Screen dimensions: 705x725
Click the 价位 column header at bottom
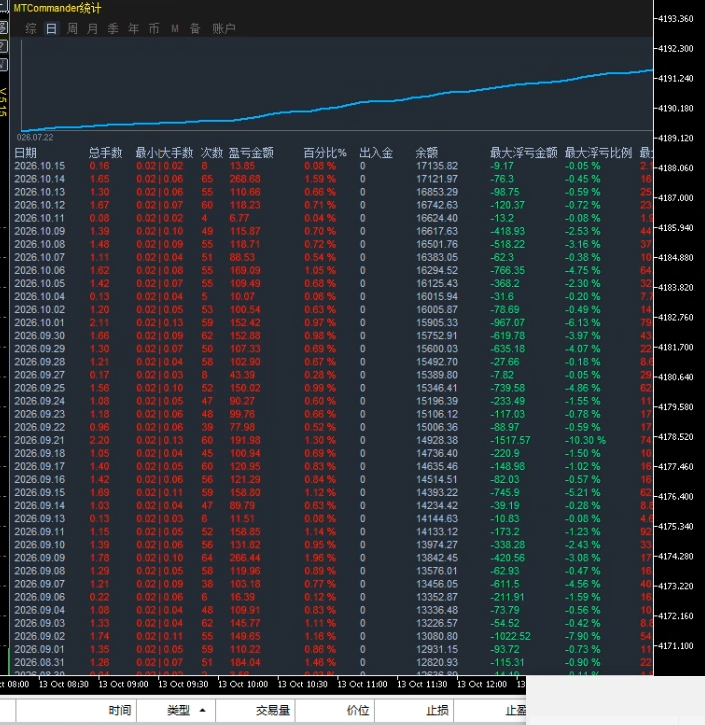tap(358, 710)
